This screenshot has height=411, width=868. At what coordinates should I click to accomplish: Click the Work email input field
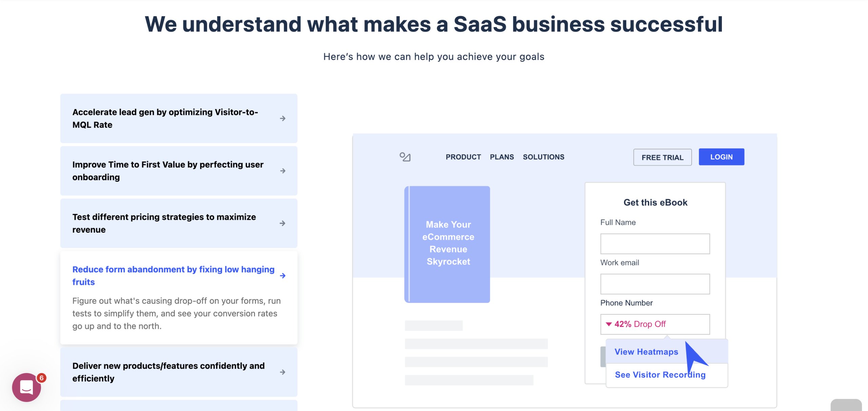655,284
